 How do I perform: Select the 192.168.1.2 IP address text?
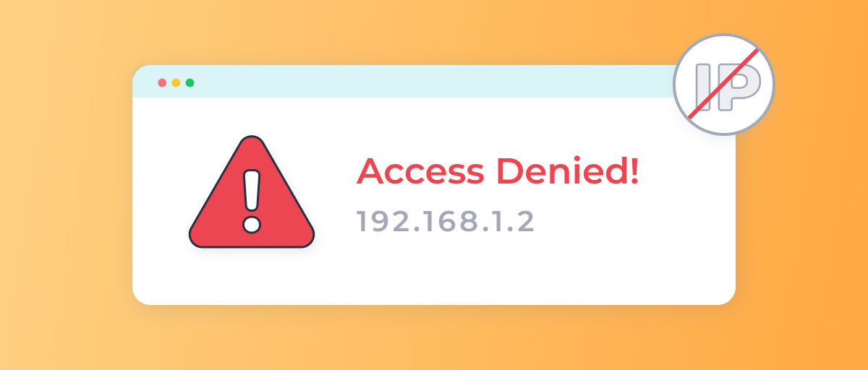[446, 222]
